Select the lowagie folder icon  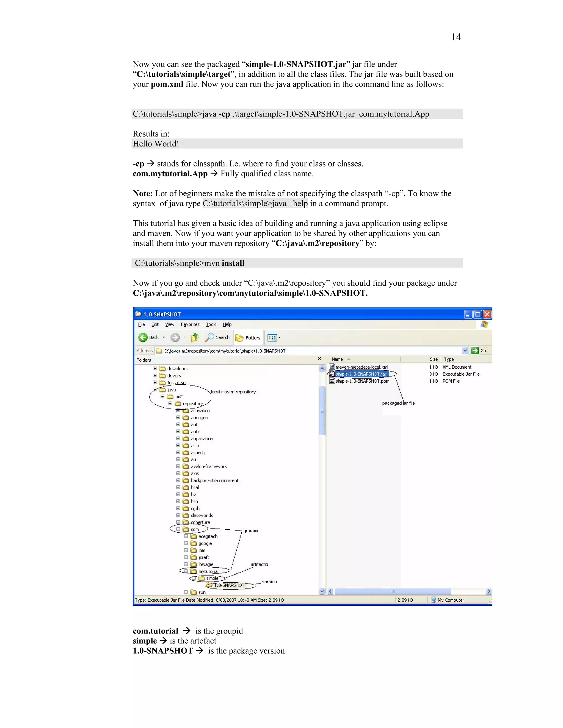(x=194, y=564)
